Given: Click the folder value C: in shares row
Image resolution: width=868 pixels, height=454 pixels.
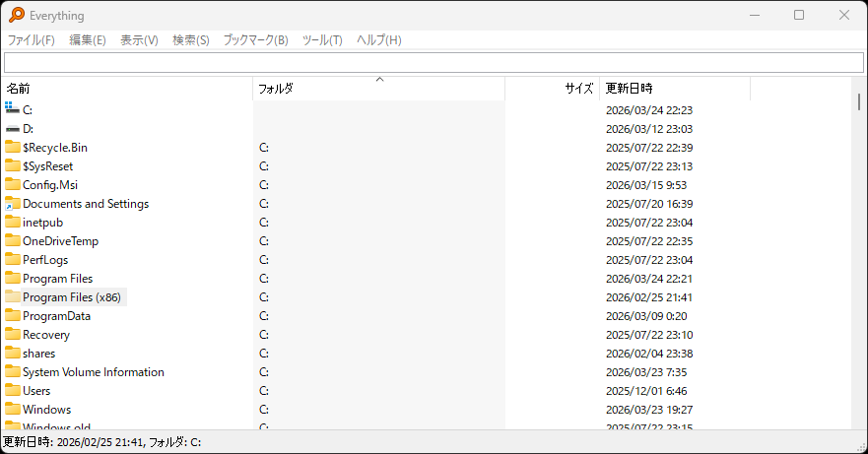Looking at the screenshot, I should 264,354.
